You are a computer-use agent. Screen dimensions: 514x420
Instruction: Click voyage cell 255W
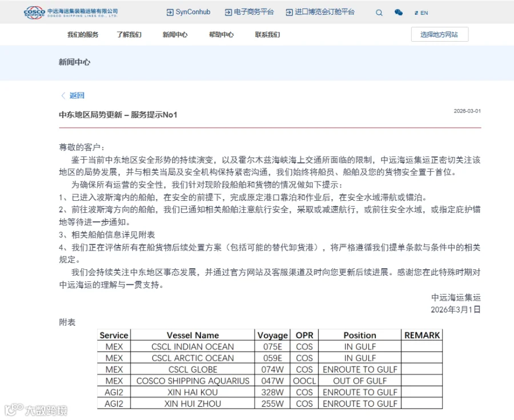click(272, 403)
